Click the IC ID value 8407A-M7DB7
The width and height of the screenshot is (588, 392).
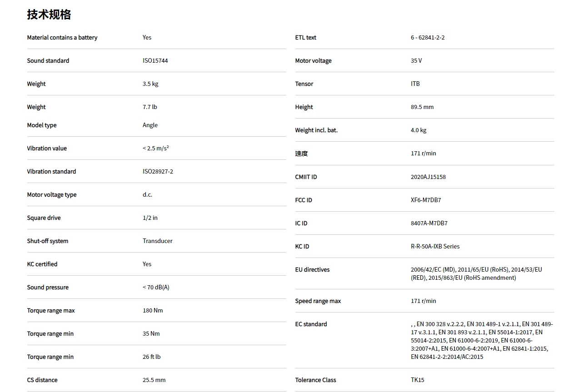pos(429,223)
